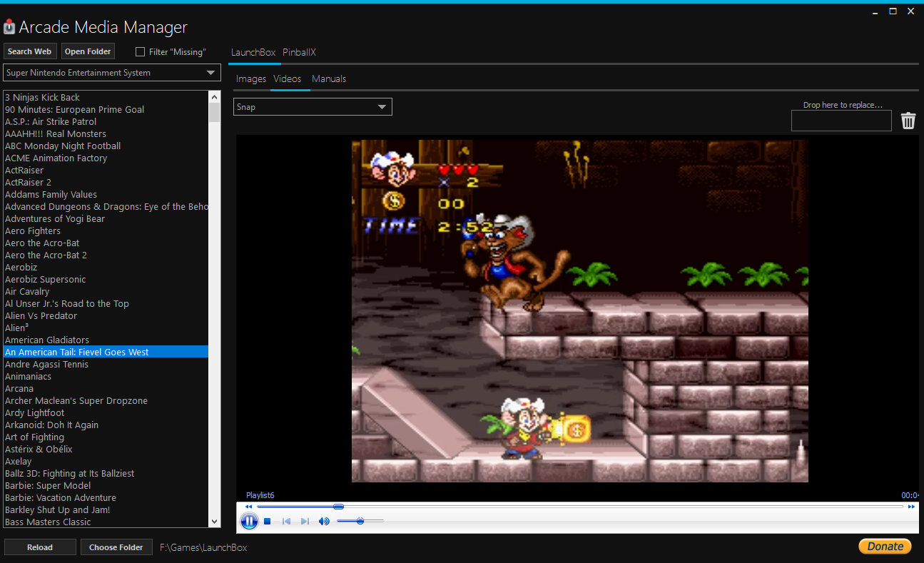
Task: Click the Reload button
Action: 40,547
